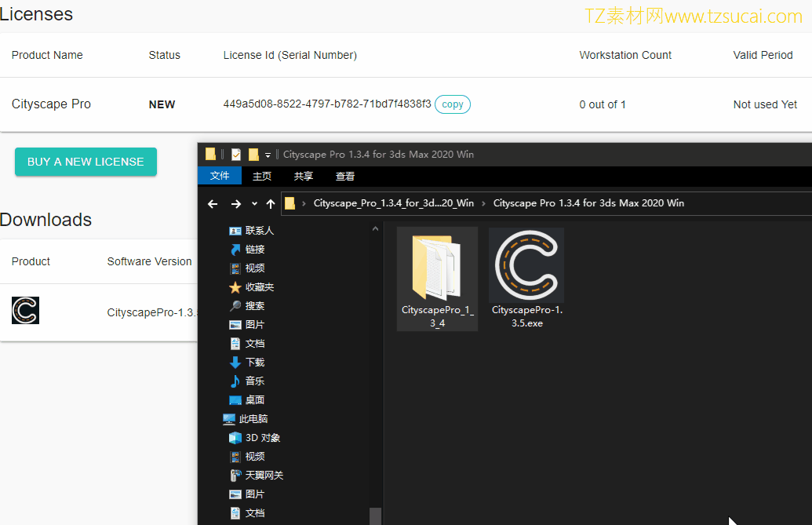
Task: Click the Valid Period column header
Action: 763,56
